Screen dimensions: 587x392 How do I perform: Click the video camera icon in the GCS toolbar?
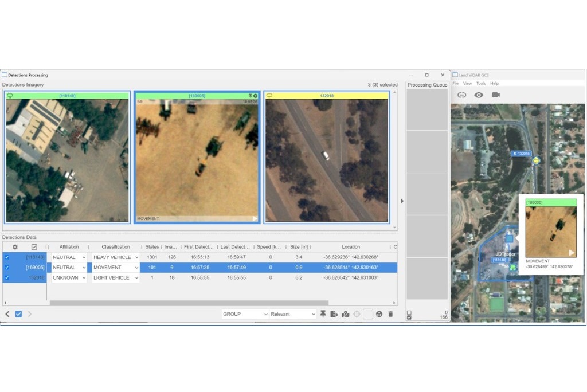pos(495,95)
